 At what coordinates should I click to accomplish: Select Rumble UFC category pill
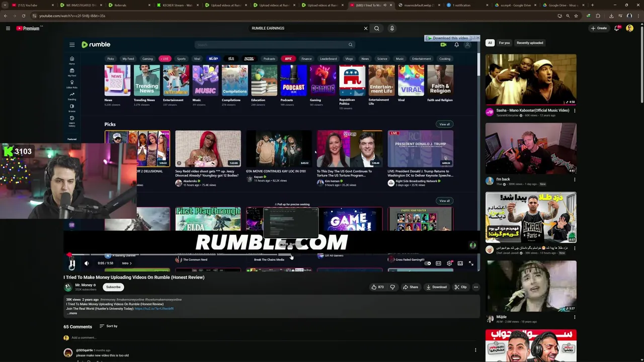(x=288, y=59)
